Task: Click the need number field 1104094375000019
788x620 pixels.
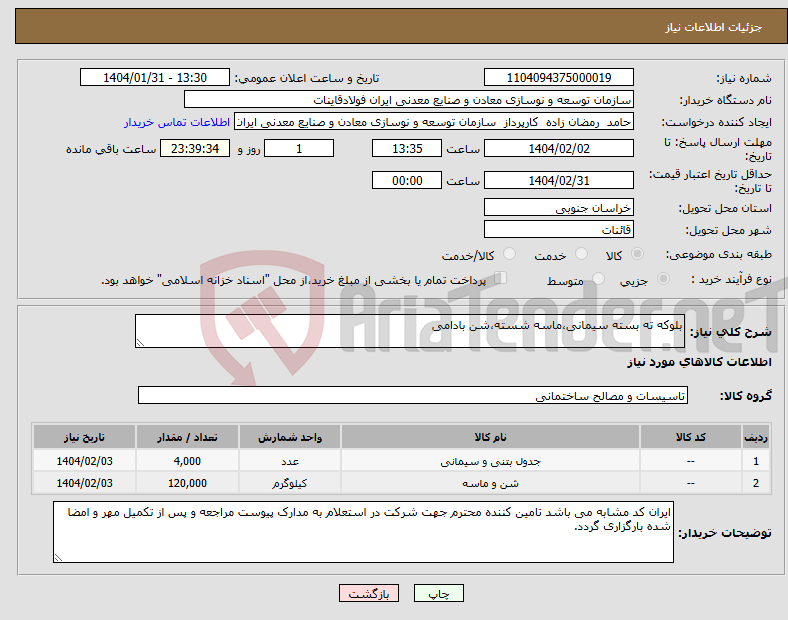Action: (558, 77)
